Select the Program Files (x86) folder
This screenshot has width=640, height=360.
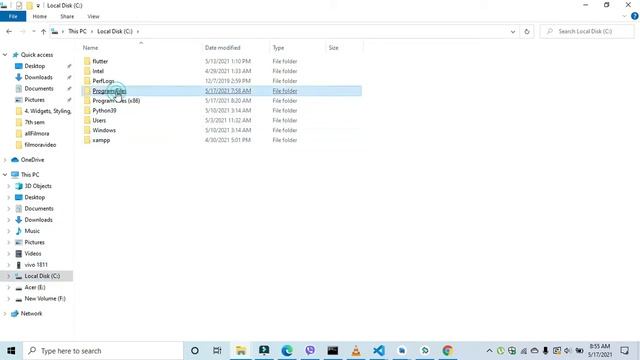116,100
